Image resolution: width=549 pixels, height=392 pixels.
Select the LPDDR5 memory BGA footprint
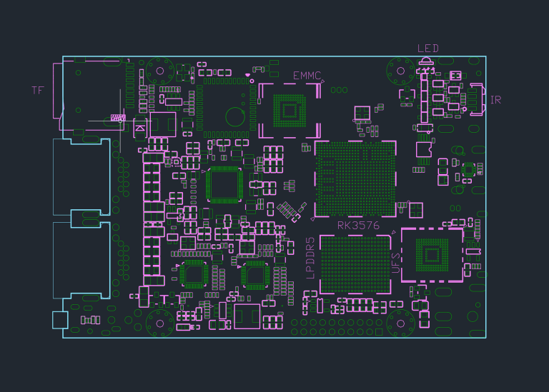(x=356, y=263)
